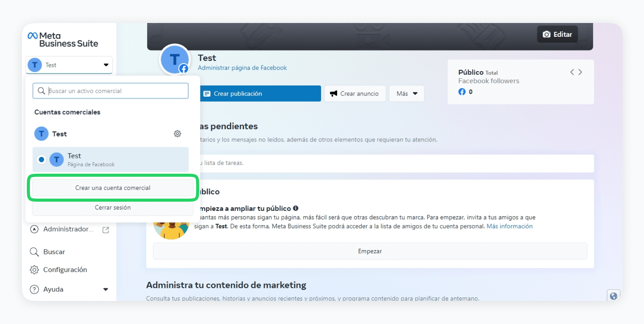Click Administra tu contenido de marketing heading
Screen dimensions: 644x324
pyautogui.click(x=226, y=285)
